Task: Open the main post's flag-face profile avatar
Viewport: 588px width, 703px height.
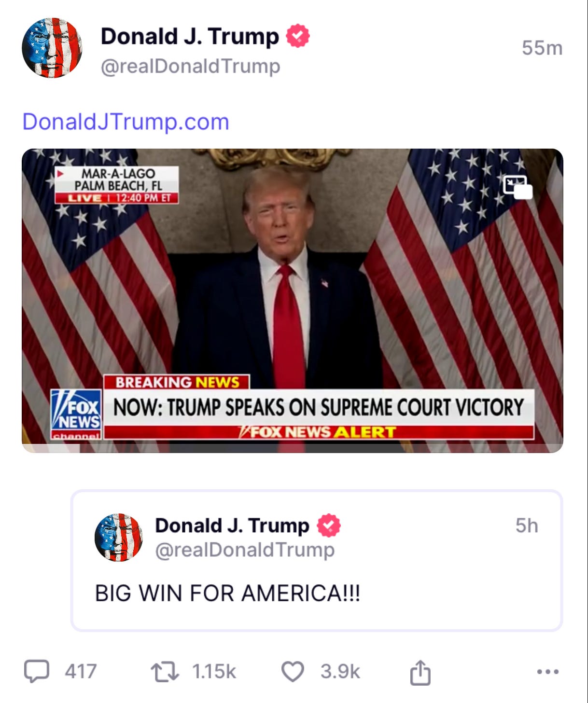Action: [52, 48]
